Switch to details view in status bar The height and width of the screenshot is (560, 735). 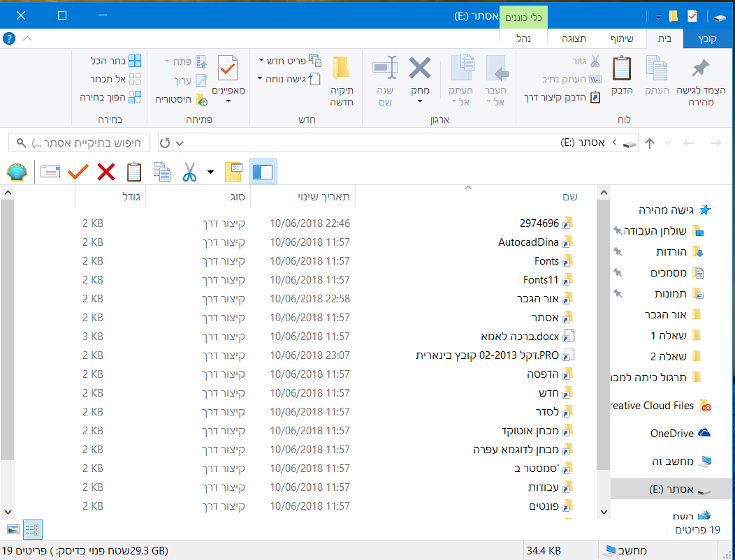[x=33, y=530]
